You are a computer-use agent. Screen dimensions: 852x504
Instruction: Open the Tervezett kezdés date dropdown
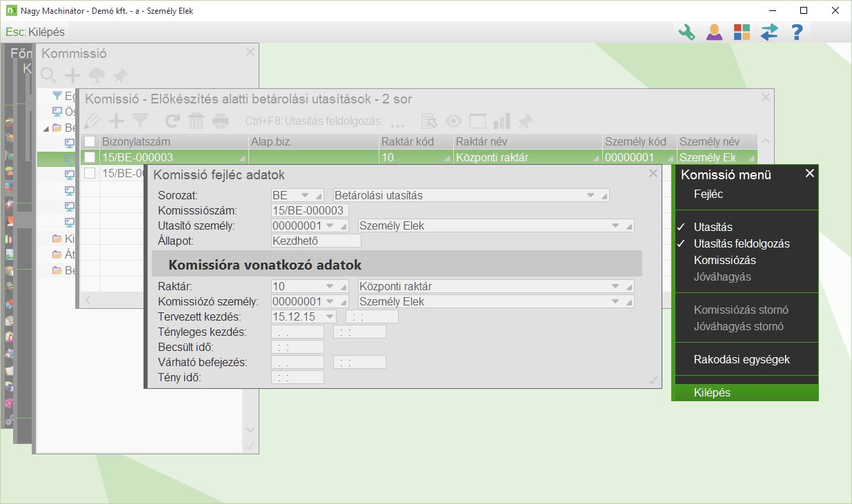click(330, 316)
